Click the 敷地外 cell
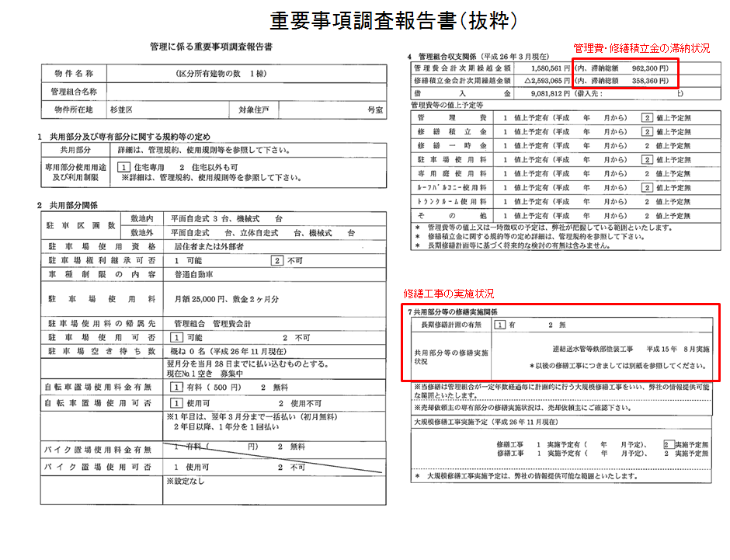 coord(141,233)
